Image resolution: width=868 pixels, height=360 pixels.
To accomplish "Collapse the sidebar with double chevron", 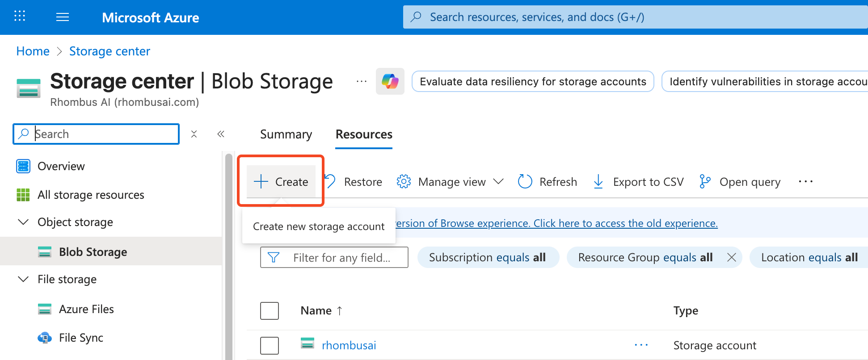I will [x=221, y=134].
